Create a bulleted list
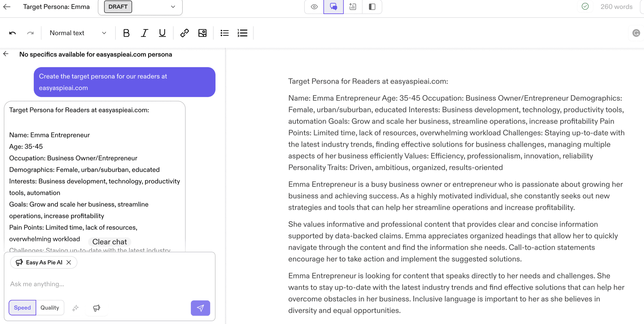The image size is (644, 324). coord(224,33)
